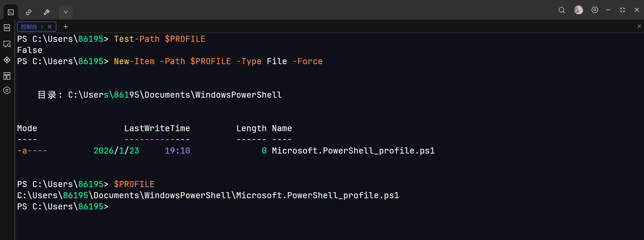The image size is (644, 240).
Task: Open the search magnifier icon
Action: pos(561,10)
